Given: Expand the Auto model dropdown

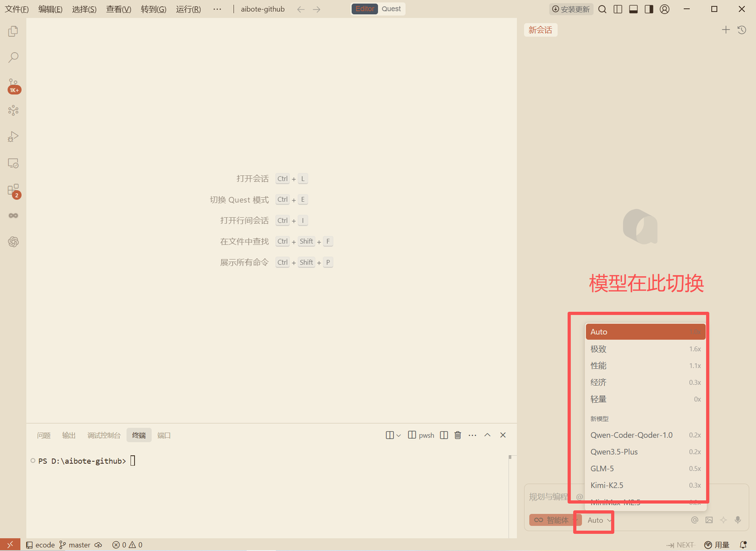Looking at the screenshot, I should 599,520.
